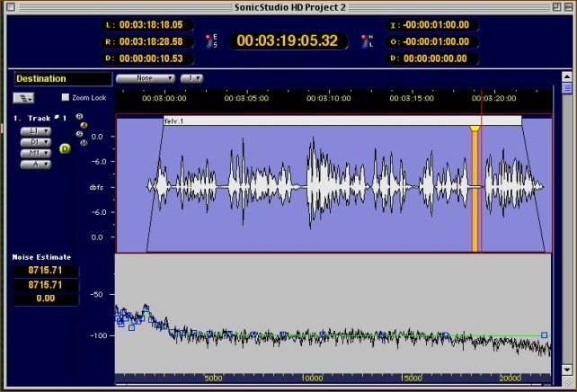Image resolution: width=577 pixels, height=392 pixels.
Task: Click the top Noise Estimate value 8715.71
Action: (x=46, y=271)
